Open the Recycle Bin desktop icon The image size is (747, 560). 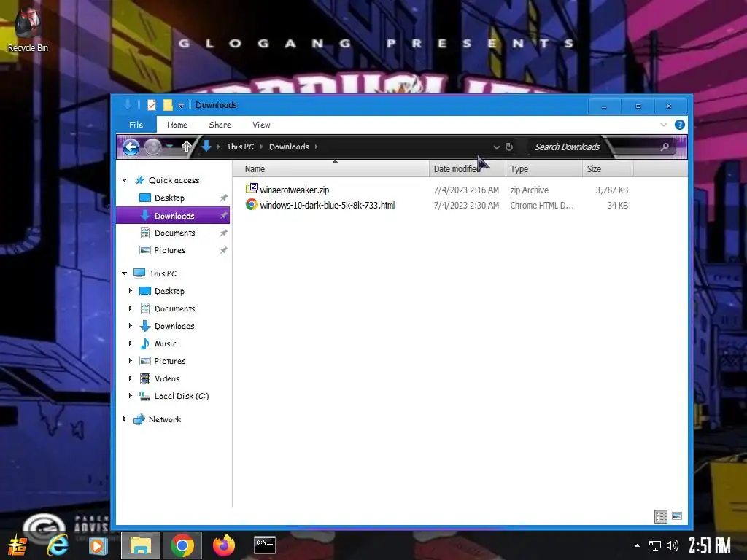[x=28, y=29]
